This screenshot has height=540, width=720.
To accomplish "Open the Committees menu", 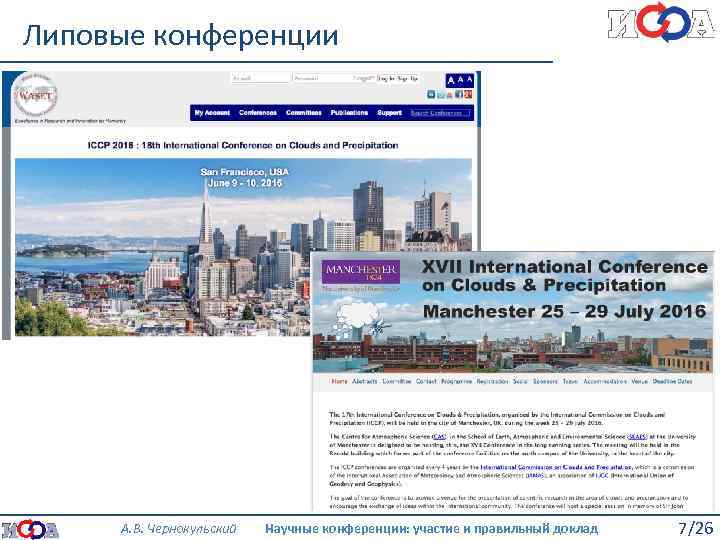I will [x=304, y=113].
